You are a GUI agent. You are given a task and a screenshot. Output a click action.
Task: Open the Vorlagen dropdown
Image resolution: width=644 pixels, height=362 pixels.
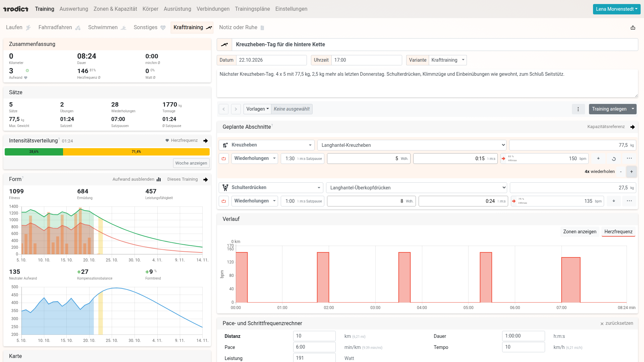(257, 109)
